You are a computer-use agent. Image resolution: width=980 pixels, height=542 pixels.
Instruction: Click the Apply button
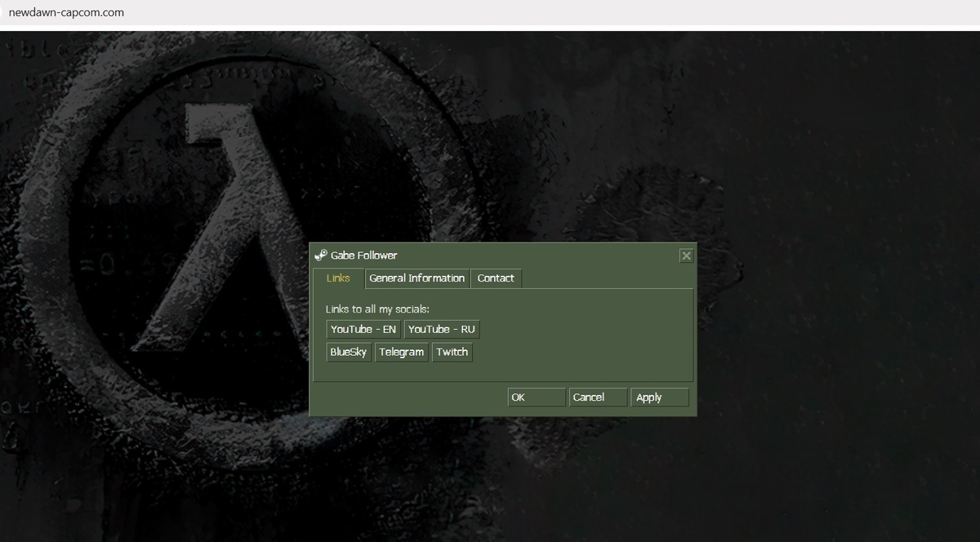[x=660, y=398]
